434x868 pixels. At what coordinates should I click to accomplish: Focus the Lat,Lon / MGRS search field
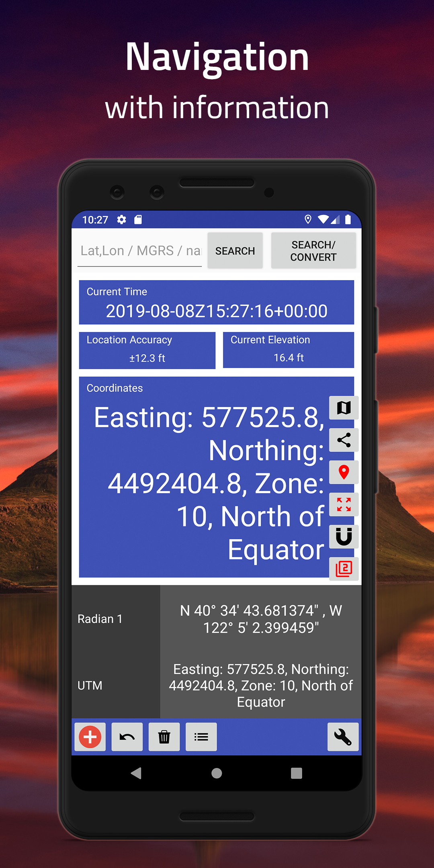pos(139,251)
